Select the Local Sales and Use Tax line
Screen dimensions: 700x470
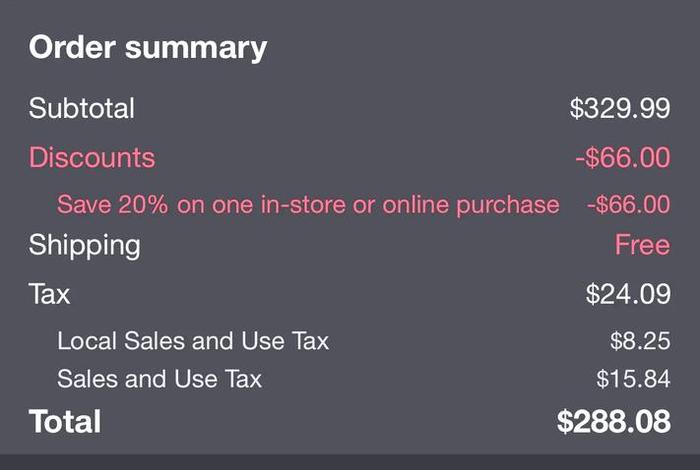point(193,341)
